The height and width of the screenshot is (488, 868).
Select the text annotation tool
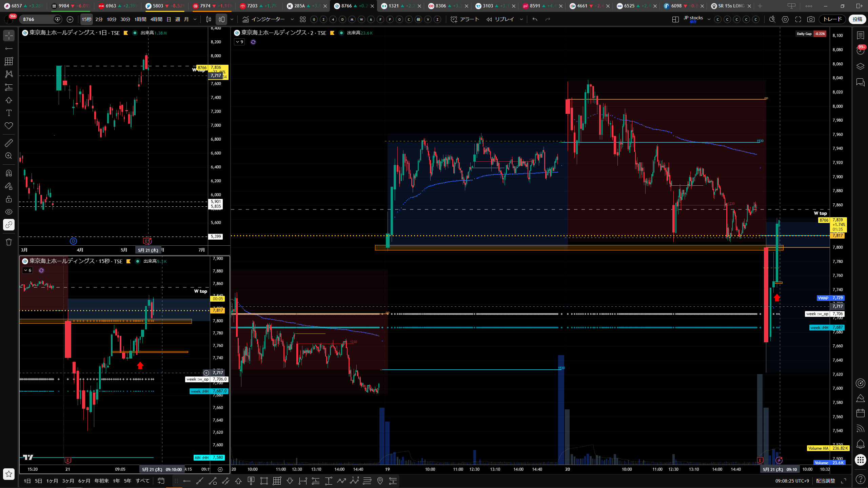9,113
